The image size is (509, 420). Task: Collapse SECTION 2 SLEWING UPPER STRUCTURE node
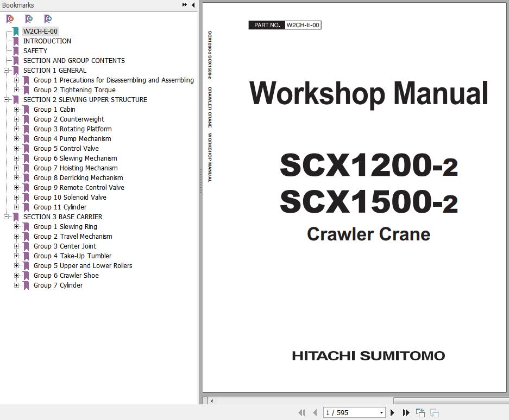[6, 99]
